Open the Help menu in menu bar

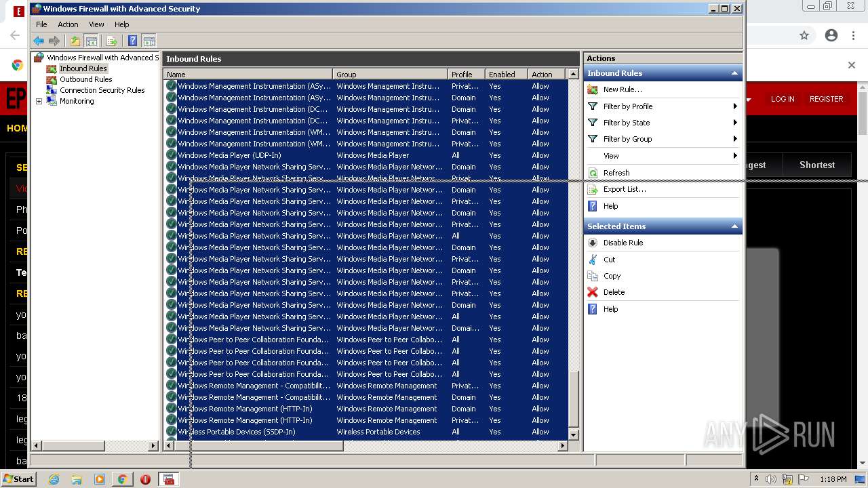121,24
